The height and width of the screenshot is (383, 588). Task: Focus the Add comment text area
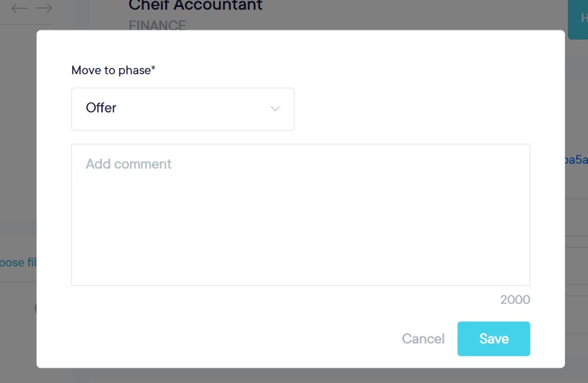pyautogui.click(x=300, y=214)
